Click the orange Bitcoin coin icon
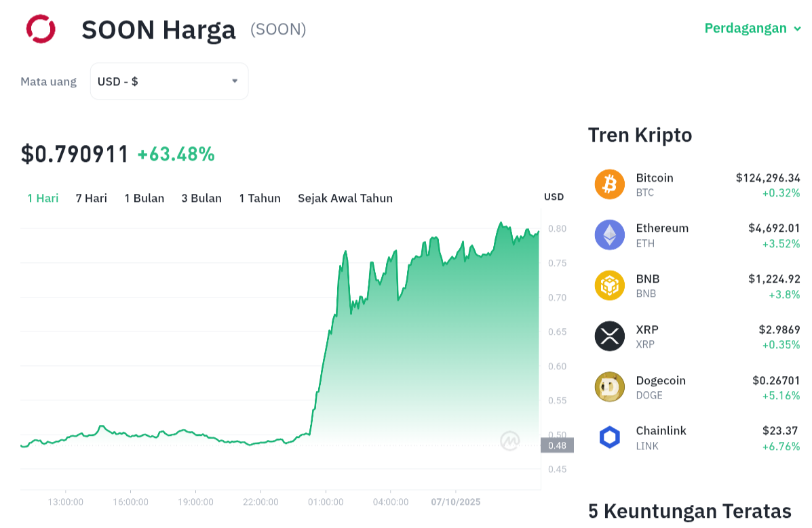 pyautogui.click(x=609, y=184)
